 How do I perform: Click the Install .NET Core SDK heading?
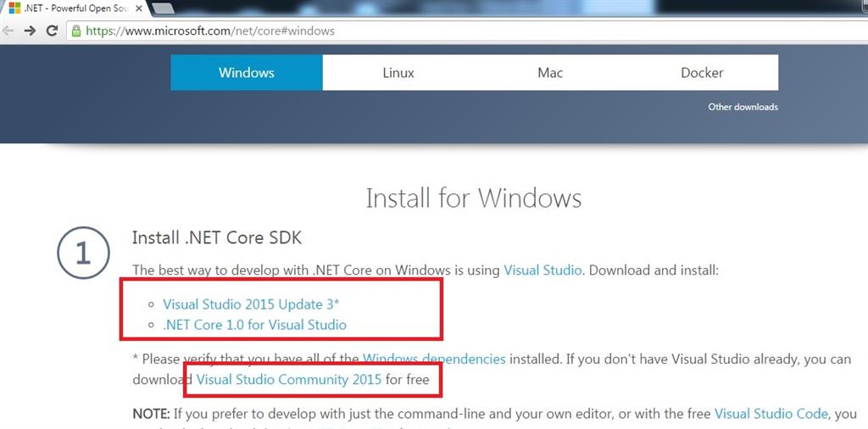(x=217, y=238)
